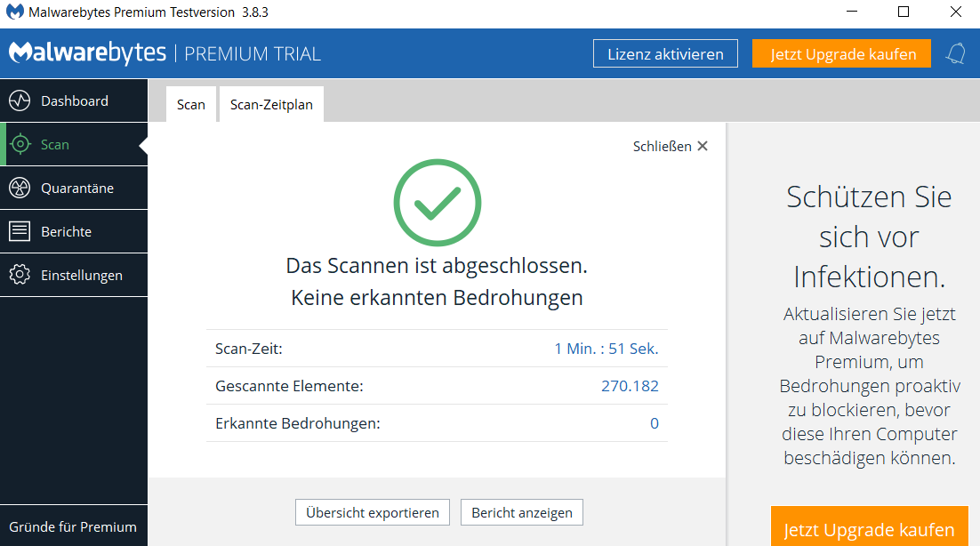Click the Scan crosshair icon in sidebar
Image resolution: width=980 pixels, height=546 pixels.
(x=20, y=144)
